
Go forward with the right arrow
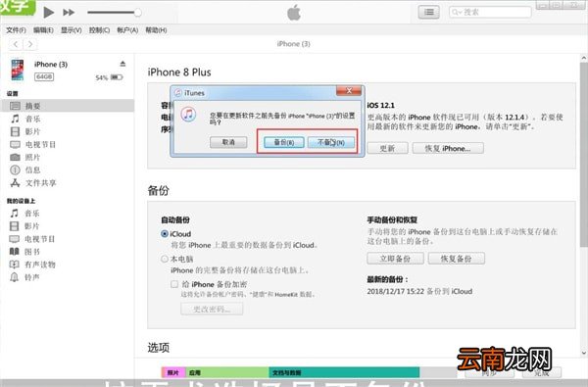pyautogui.click(x=30, y=44)
